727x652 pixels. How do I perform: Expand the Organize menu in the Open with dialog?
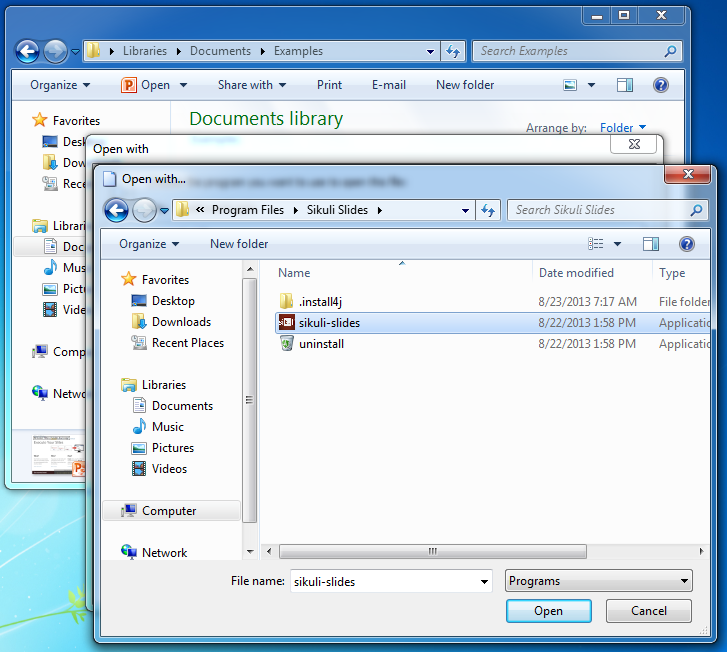148,244
